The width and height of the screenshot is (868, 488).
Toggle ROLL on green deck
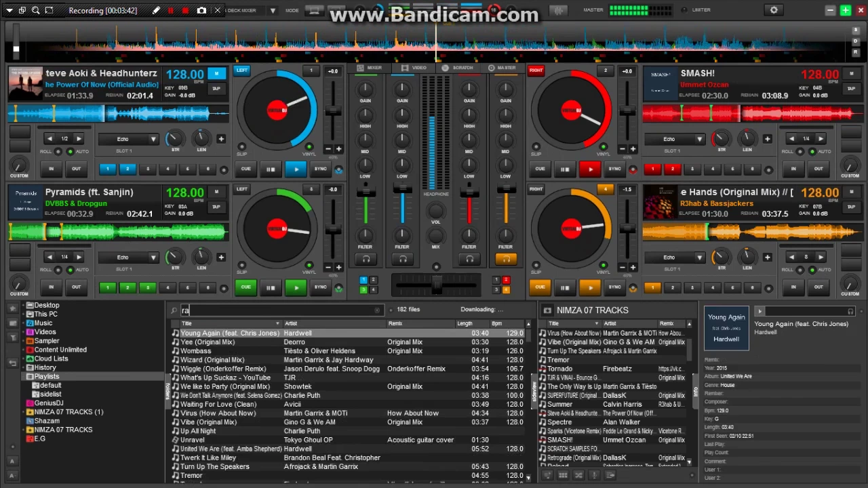(57, 270)
